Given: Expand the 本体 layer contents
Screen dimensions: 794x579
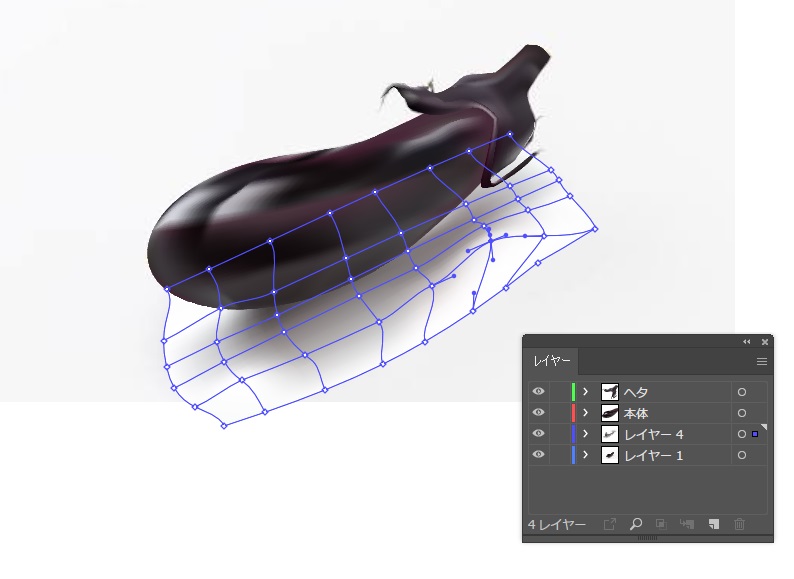Looking at the screenshot, I should [x=585, y=413].
